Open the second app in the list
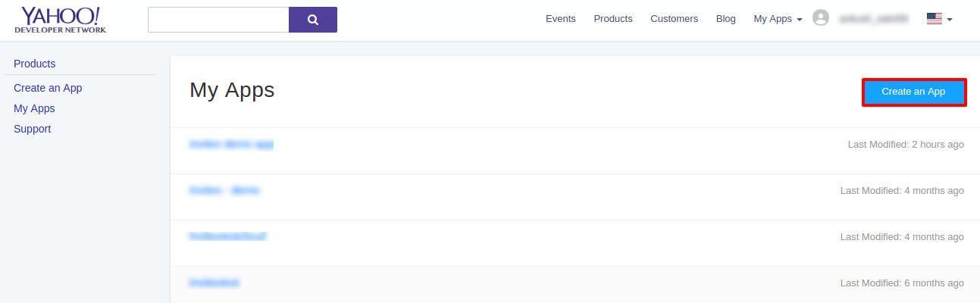Viewport: 980px width, 303px height. click(224, 190)
